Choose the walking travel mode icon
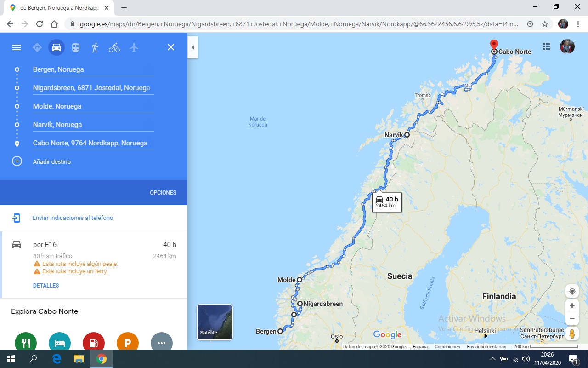This screenshot has width=588, height=368. 95,47
